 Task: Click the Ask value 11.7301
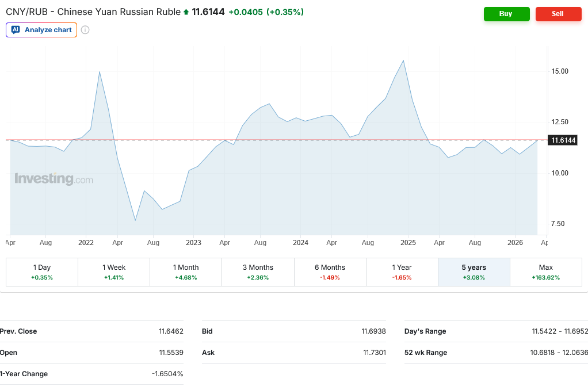click(374, 353)
